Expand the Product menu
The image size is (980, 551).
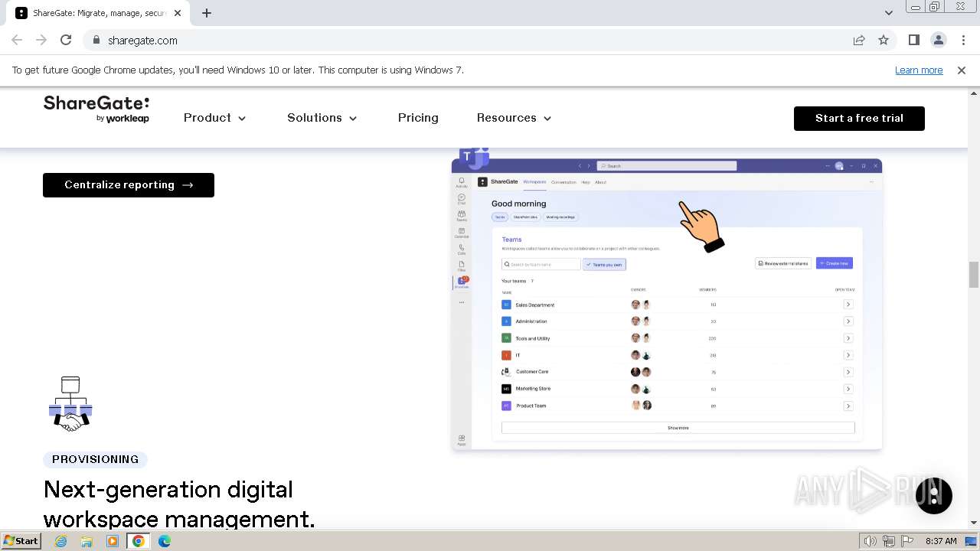(215, 118)
